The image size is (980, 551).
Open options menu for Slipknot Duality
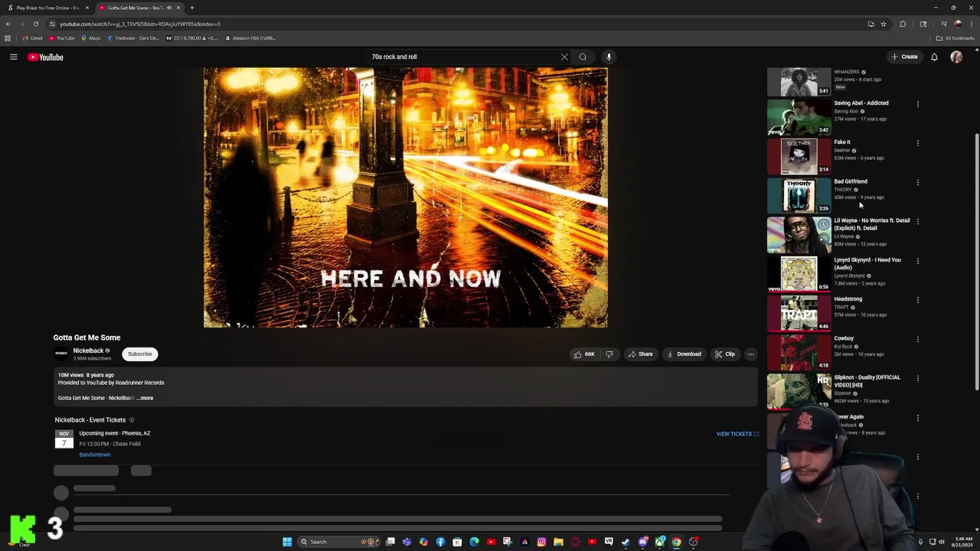click(918, 379)
